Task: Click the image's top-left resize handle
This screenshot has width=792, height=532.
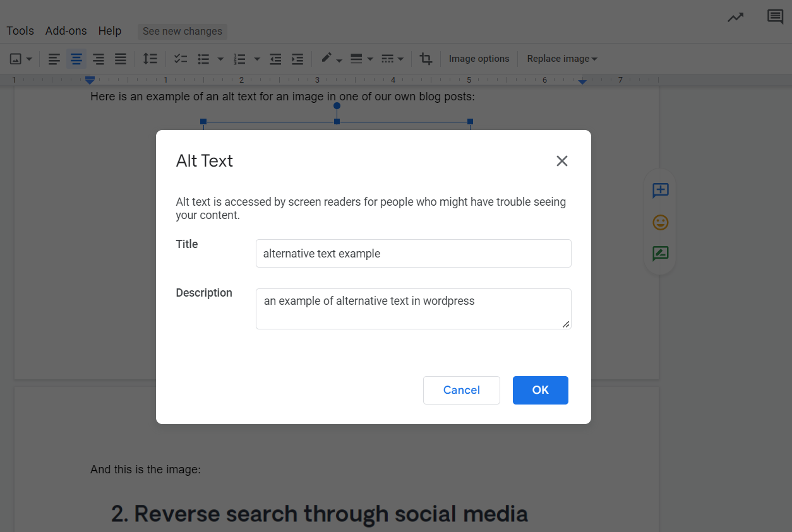Action: (x=203, y=121)
